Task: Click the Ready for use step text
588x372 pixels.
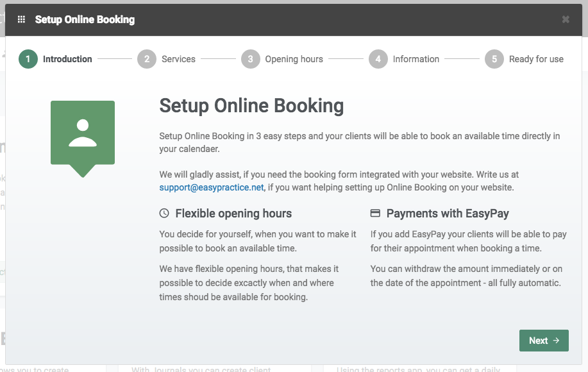Action: tap(536, 59)
